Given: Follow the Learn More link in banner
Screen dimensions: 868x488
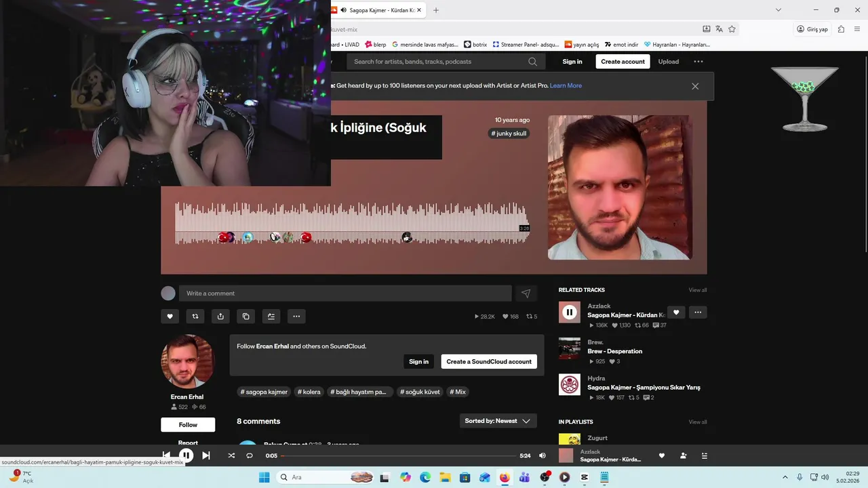Looking at the screenshot, I should pos(566,86).
